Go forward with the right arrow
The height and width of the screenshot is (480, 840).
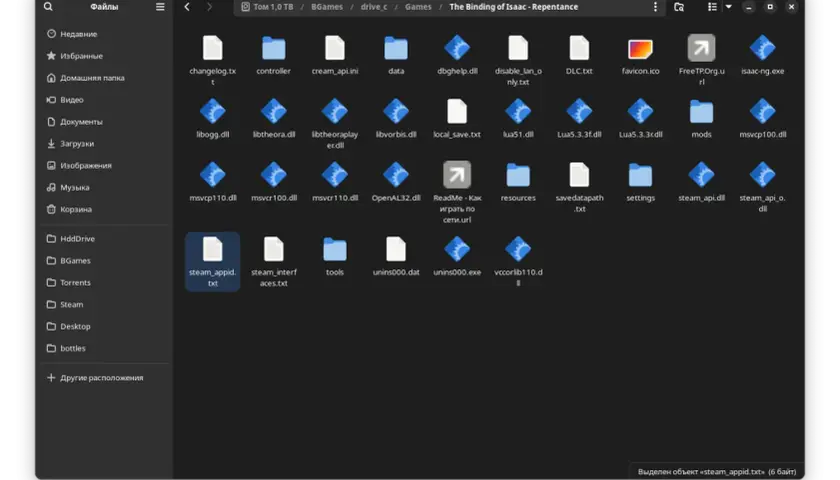click(x=209, y=7)
